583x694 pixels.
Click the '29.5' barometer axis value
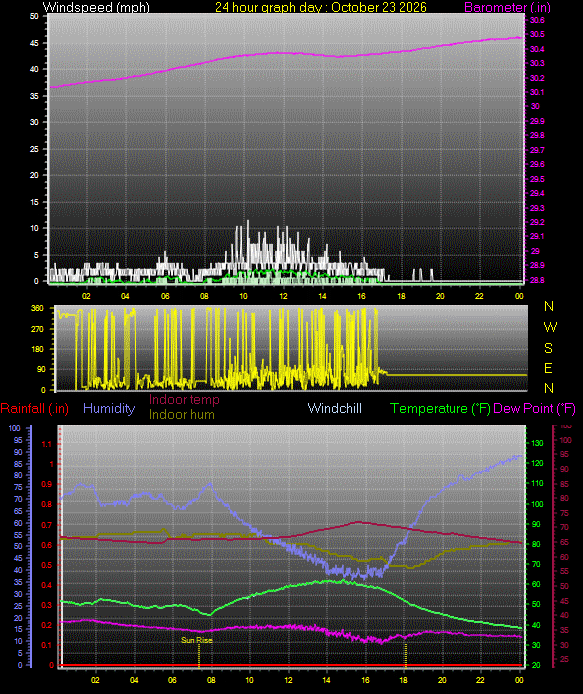click(537, 179)
